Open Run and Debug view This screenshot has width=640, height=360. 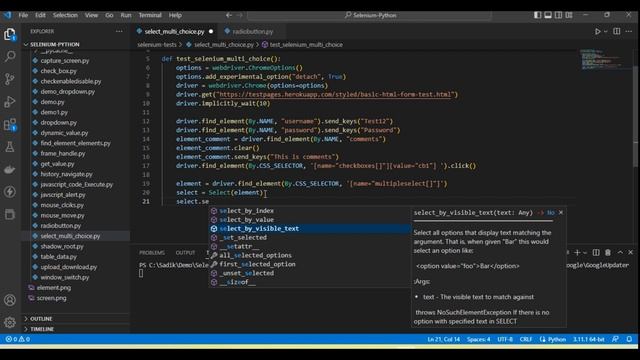point(10,101)
